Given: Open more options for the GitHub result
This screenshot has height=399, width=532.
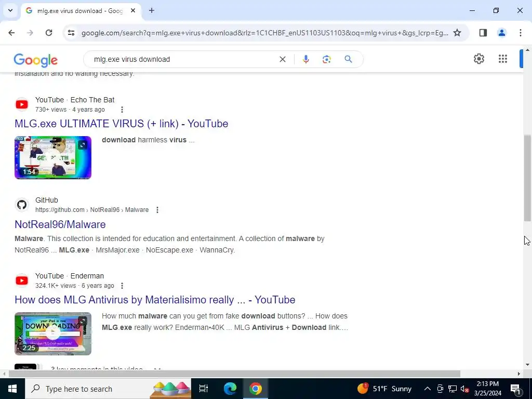Looking at the screenshot, I should click(x=157, y=210).
